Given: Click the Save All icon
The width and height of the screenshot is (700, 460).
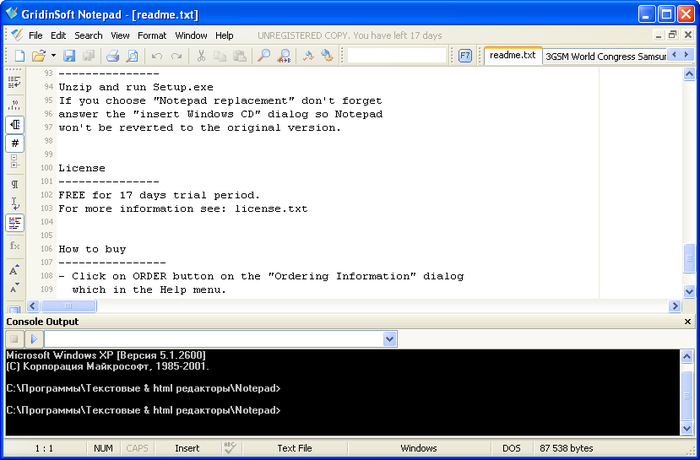Looking at the screenshot, I should (x=89, y=56).
